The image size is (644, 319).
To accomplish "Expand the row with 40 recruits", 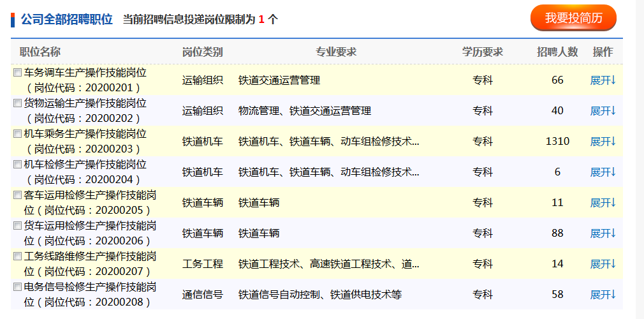I will click(603, 111).
